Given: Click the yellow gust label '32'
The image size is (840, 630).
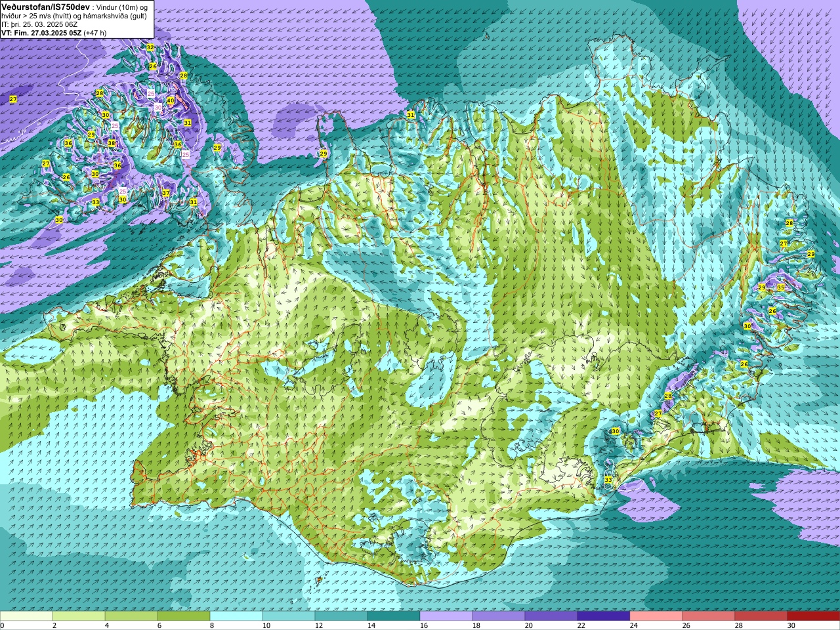Looking at the screenshot, I should [150, 47].
